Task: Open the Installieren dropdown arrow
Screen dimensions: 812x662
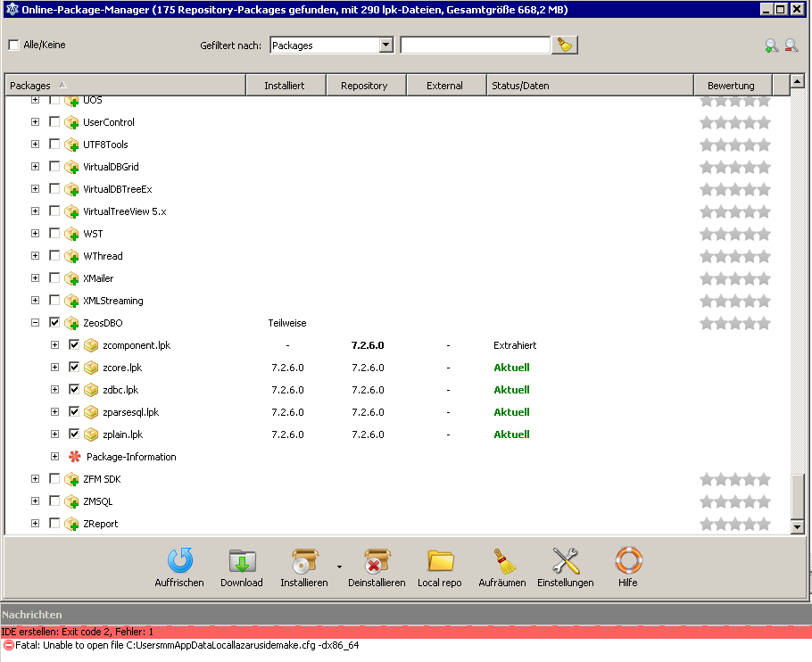Action: [338, 566]
